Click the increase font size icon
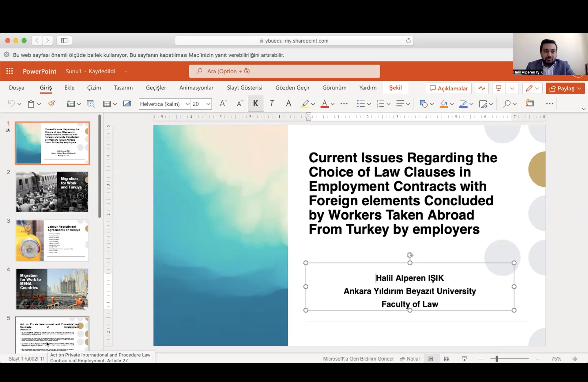The height and width of the screenshot is (382, 588). [x=223, y=104]
